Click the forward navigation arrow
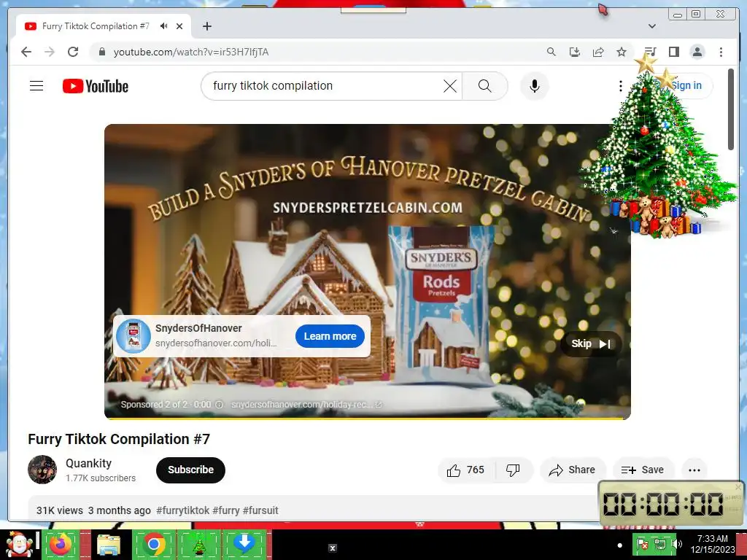 [50, 52]
